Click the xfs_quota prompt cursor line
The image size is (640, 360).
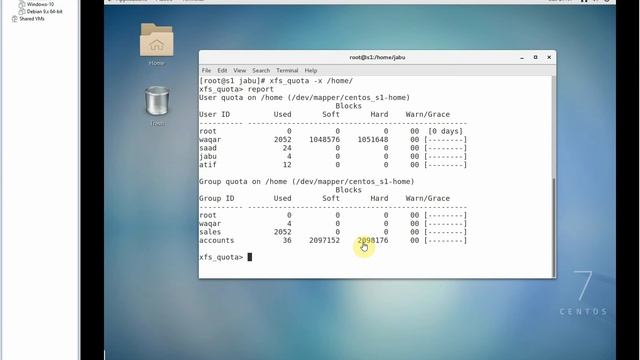coord(225,257)
